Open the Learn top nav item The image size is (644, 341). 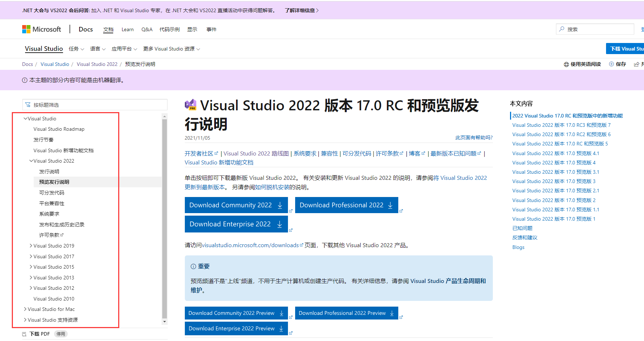click(128, 29)
